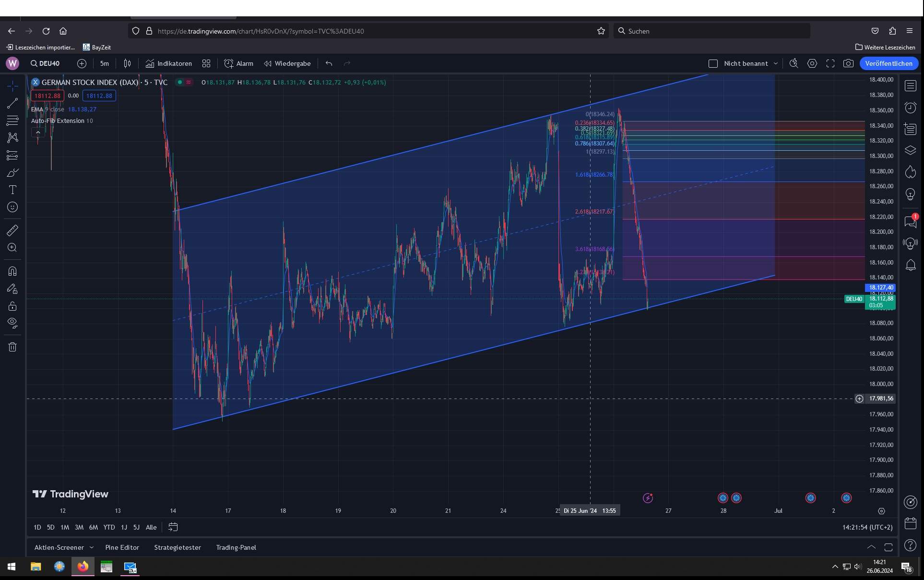Image resolution: width=924 pixels, height=580 pixels.
Task: Open Alerts via the clock icon sidebar
Action: [x=910, y=108]
